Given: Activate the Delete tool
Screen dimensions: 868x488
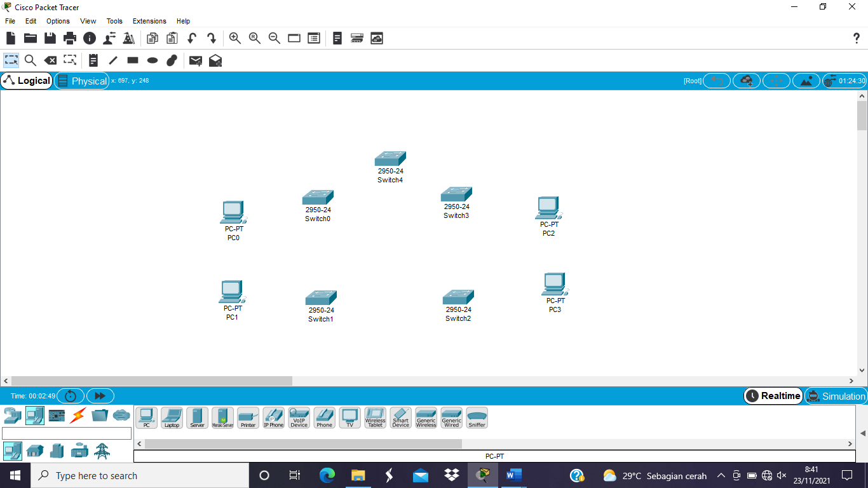Looking at the screenshot, I should [50, 60].
